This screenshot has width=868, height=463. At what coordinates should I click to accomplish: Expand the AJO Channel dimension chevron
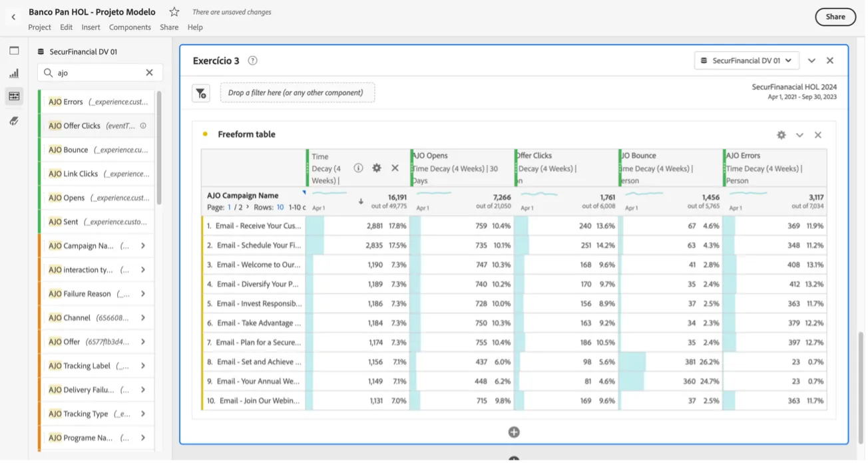[143, 318]
